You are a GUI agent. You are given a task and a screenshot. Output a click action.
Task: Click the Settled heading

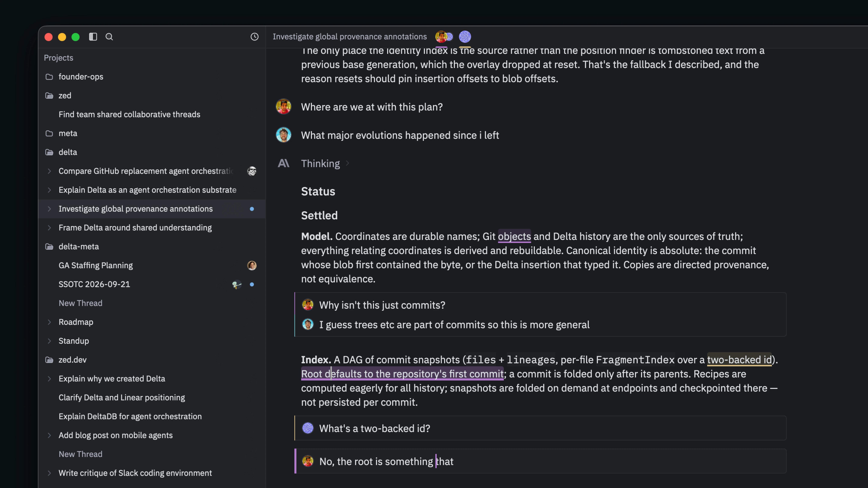319,215
